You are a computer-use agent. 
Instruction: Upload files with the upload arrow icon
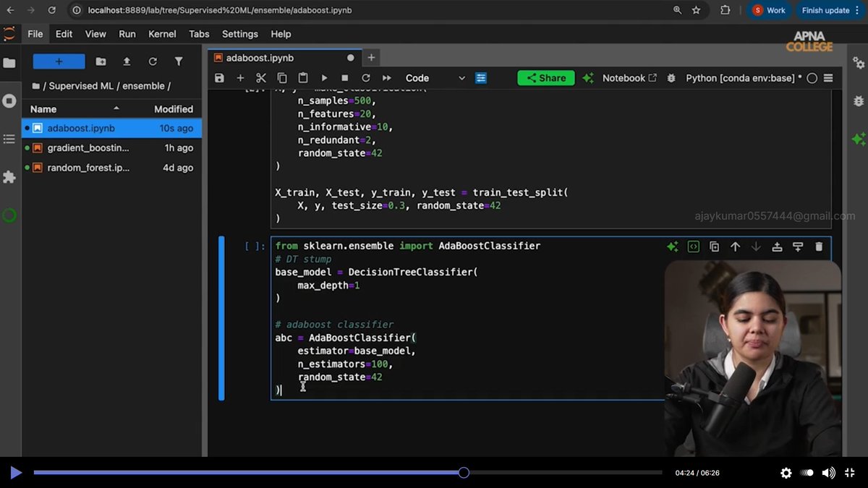(127, 61)
